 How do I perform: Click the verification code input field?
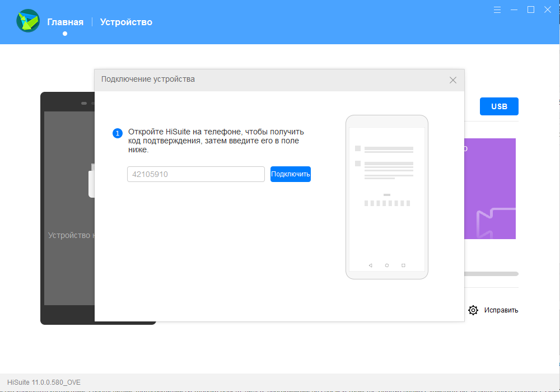tap(195, 174)
